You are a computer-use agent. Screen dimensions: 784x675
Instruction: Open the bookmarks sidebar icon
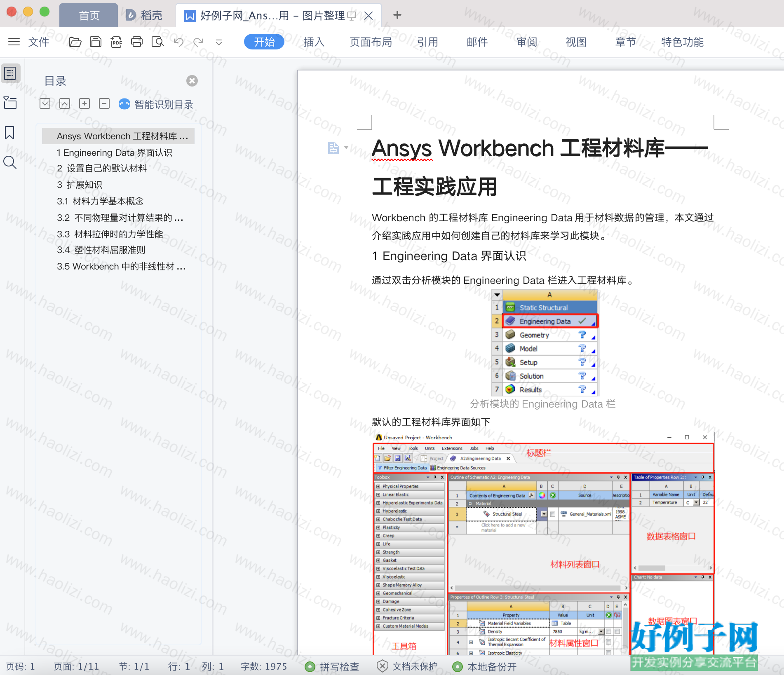[x=9, y=133]
